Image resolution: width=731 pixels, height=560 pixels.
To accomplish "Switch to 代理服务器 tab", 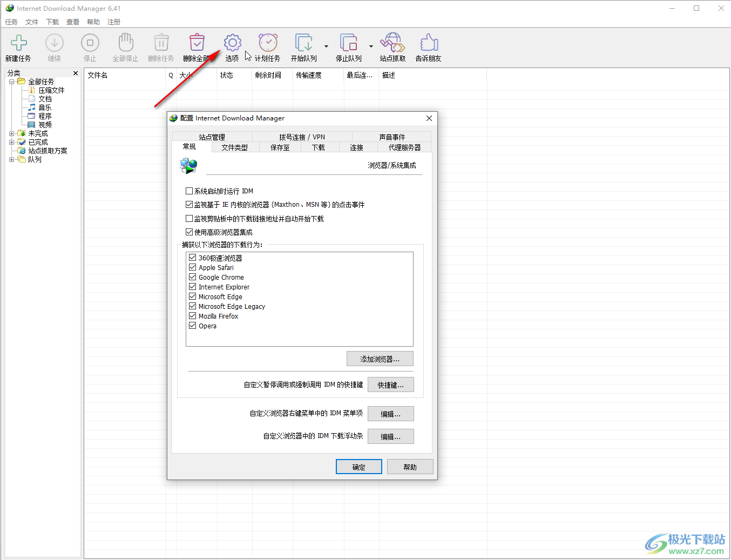I will 404,147.
